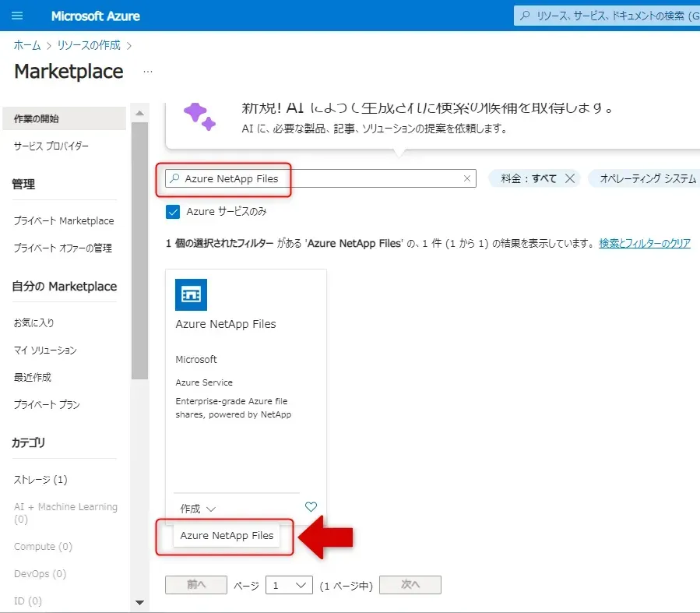Screen dimensions: 700x613
Task: Select Azure NetApp Files from 作成 menu
Action: point(227,536)
